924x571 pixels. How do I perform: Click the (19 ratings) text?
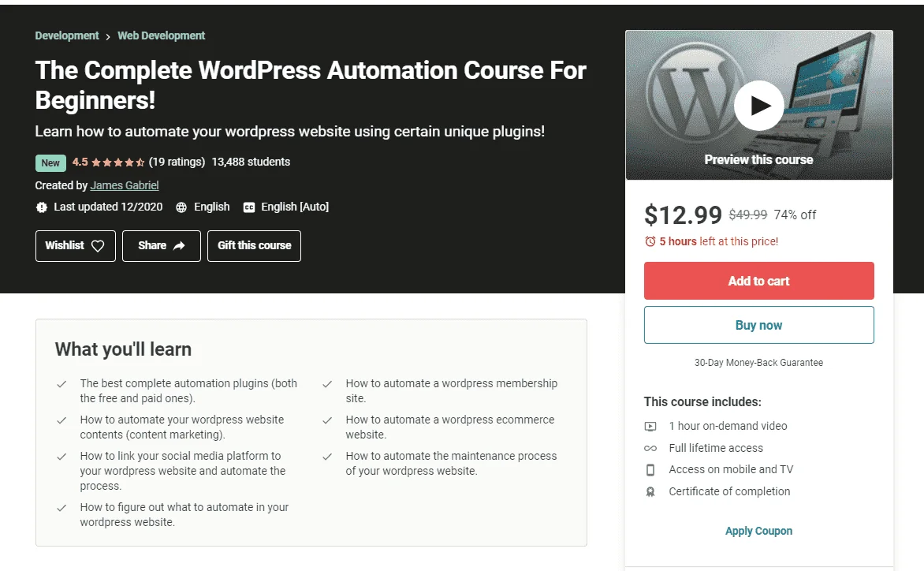(x=177, y=162)
